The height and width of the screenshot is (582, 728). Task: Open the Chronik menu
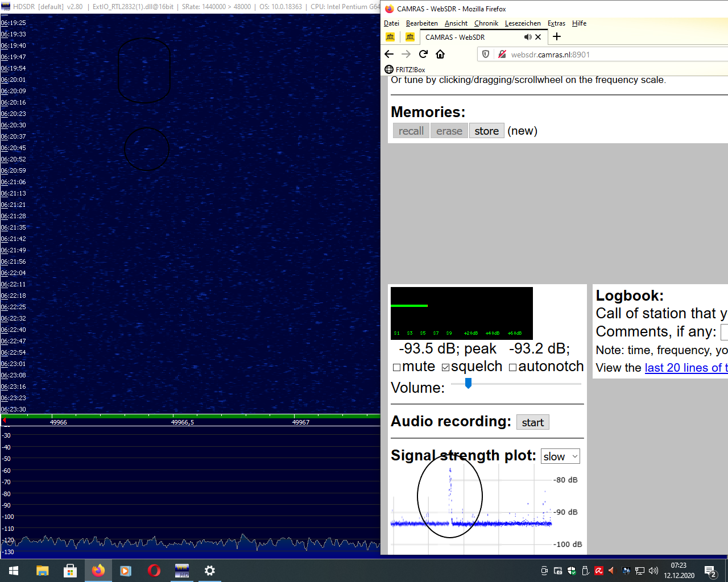click(x=486, y=23)
